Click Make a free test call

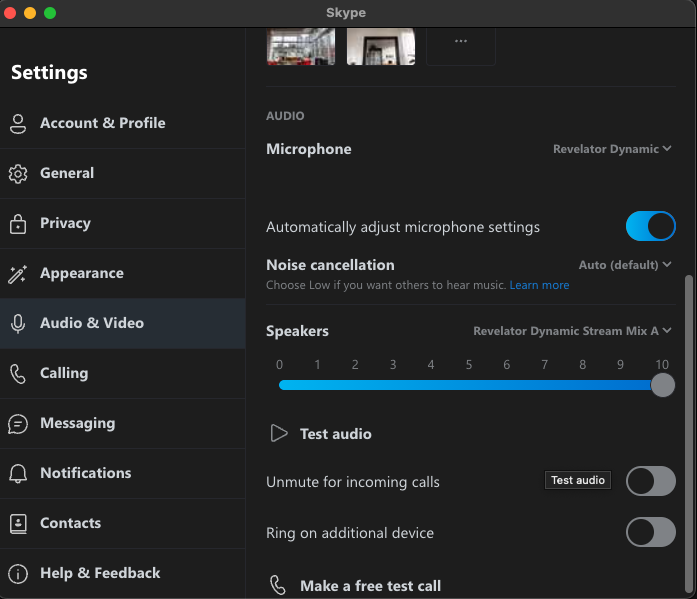(370, 586)
